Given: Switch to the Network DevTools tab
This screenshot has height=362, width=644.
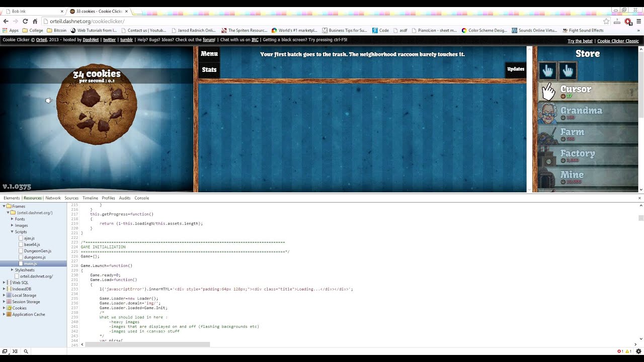Looking at the screenshot, I should pos(53,198).
